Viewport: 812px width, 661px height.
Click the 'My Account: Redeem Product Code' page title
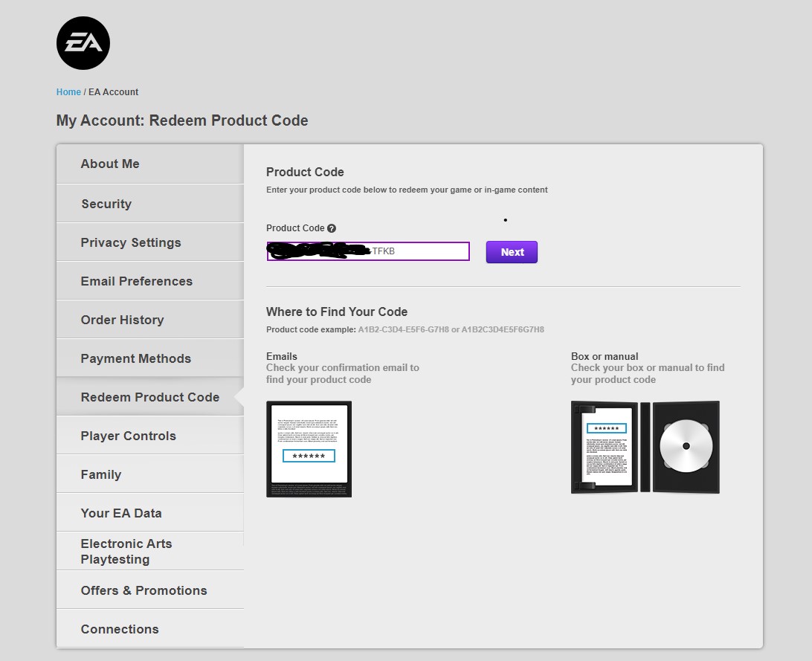(x=182, y=120)
